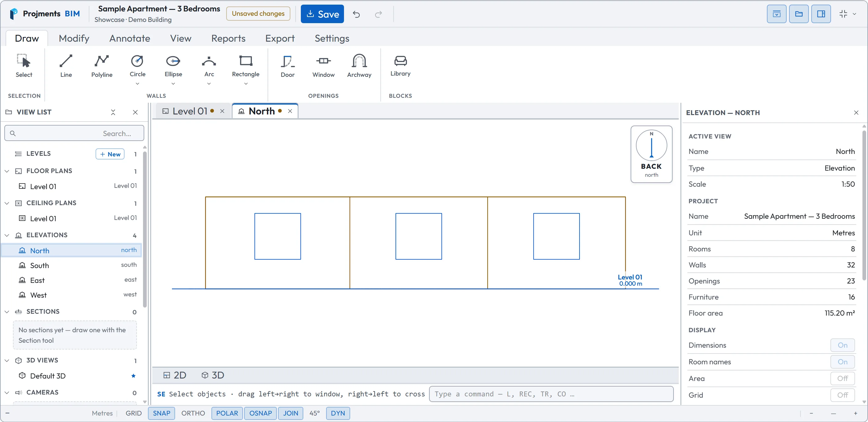The width and height of the screenshot is (868, 422).
Task: Collapse the 3D VIEWS group
Action: coord(7,360)
